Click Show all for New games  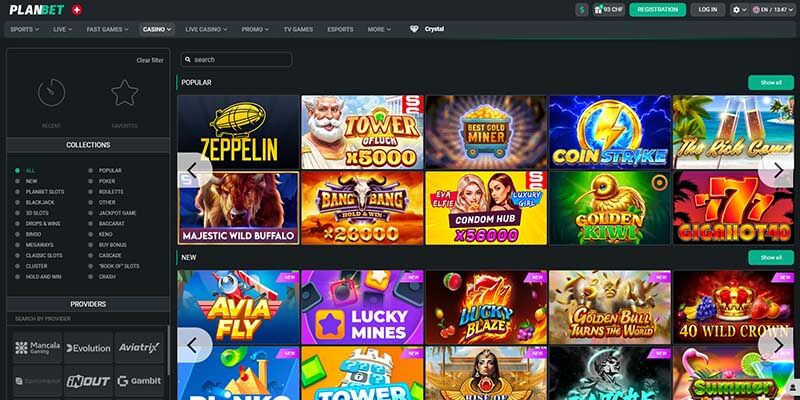coord(771,258)
